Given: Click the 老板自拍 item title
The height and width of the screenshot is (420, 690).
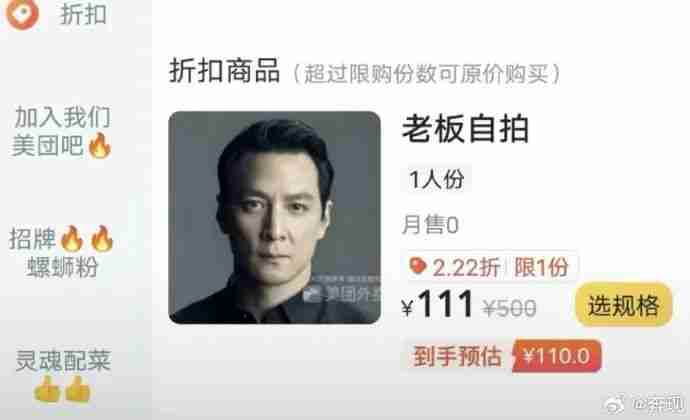Looking at the screenshot, I should click(465, 129).
